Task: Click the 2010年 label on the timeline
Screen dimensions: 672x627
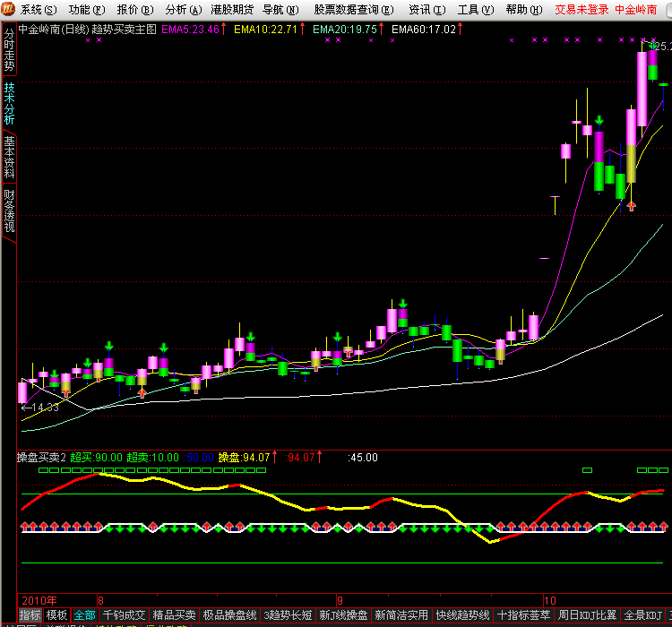Action: [39, 599]
